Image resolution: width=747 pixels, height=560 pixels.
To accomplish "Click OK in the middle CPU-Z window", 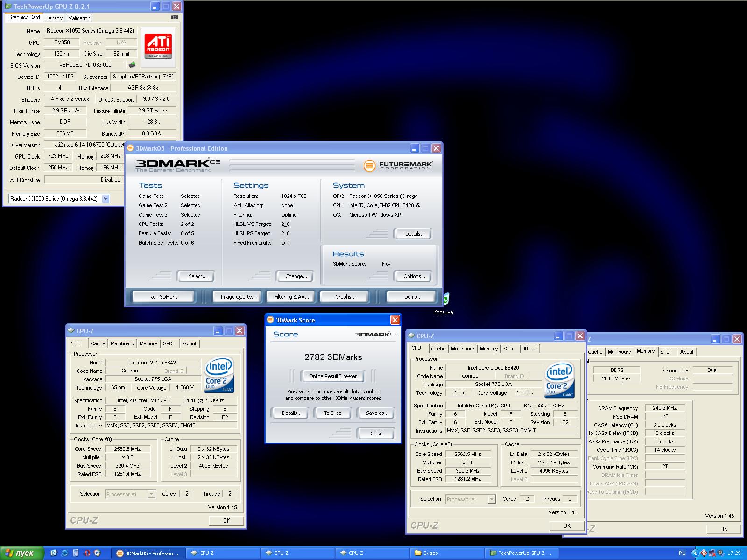I will pos(567,525).
